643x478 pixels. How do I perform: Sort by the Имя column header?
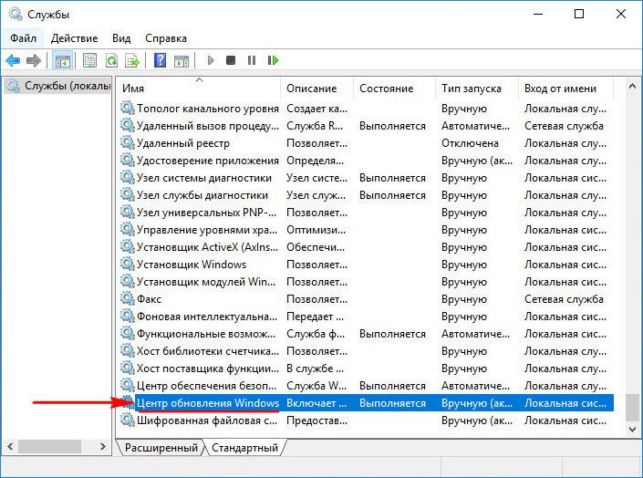click(199, 88)
